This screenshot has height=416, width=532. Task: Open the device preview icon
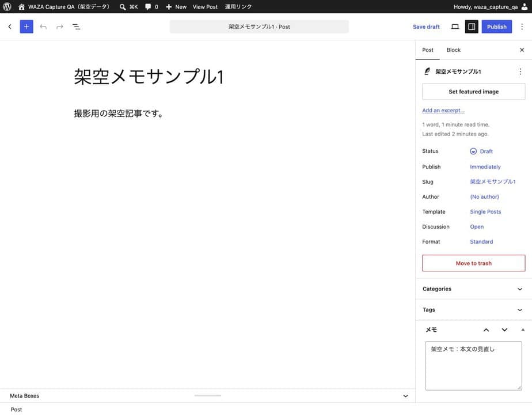coord(455,27)
